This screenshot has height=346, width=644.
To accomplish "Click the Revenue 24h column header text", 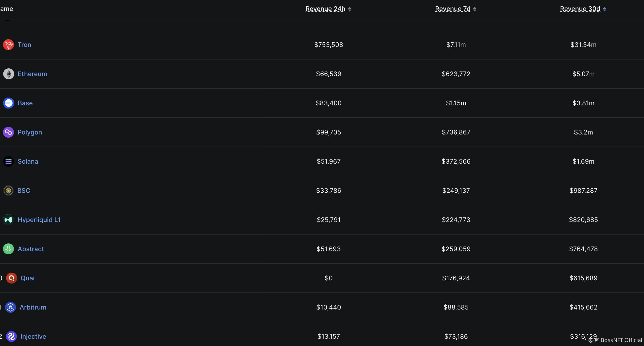I will tap(325, 9).
